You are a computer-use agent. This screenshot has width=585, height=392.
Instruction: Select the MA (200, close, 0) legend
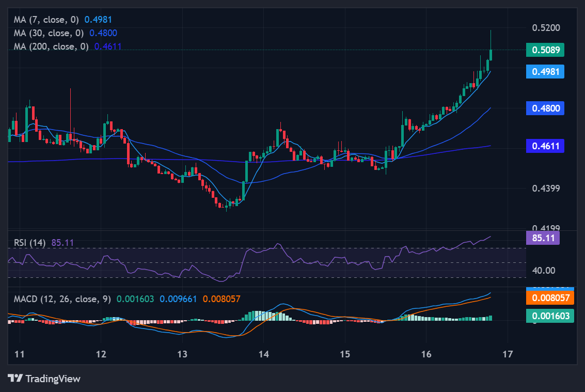pyautogui.click(x=52, y=46)
